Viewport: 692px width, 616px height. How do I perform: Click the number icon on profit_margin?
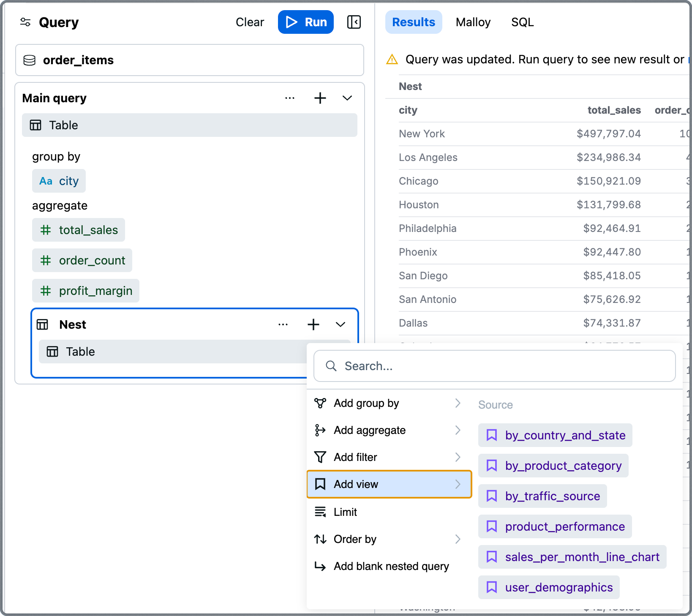point(46,291)
